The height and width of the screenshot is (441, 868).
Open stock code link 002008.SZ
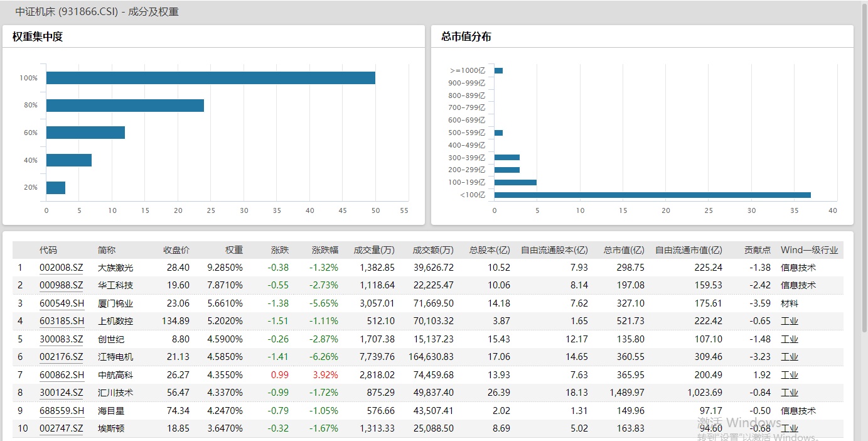(x=61, y=268)
